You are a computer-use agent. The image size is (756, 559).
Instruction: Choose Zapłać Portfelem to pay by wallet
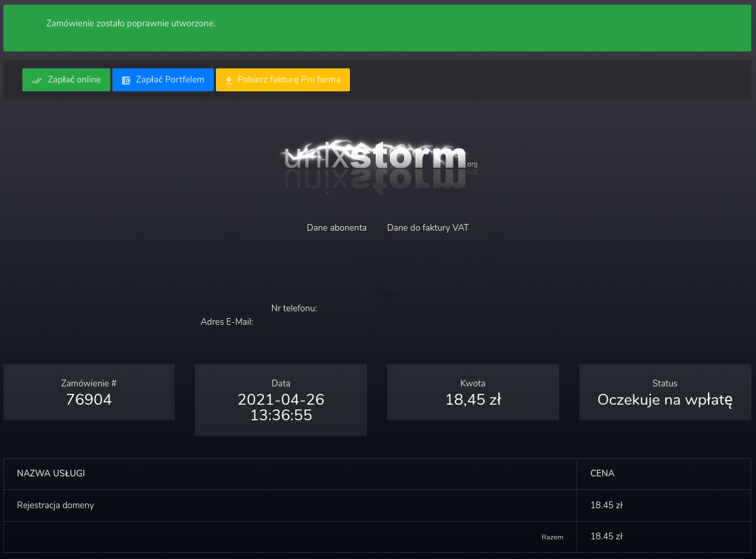click(163, 79)
